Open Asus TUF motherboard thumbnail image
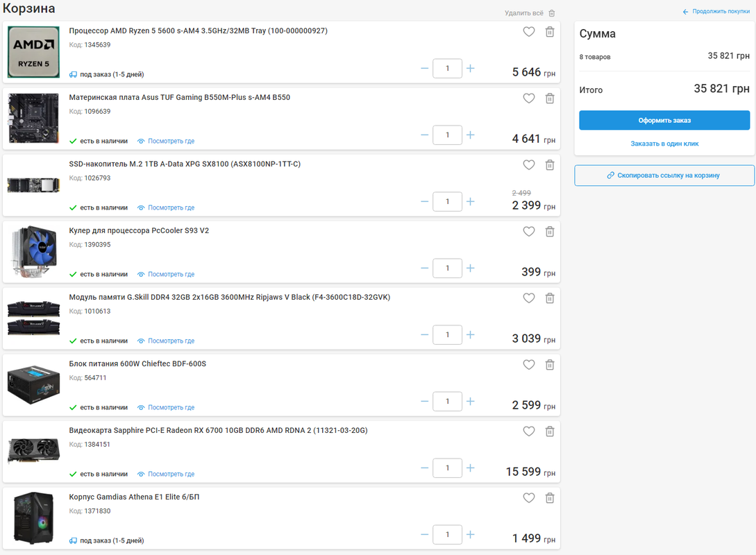756x555 pixels. (34, 119)
